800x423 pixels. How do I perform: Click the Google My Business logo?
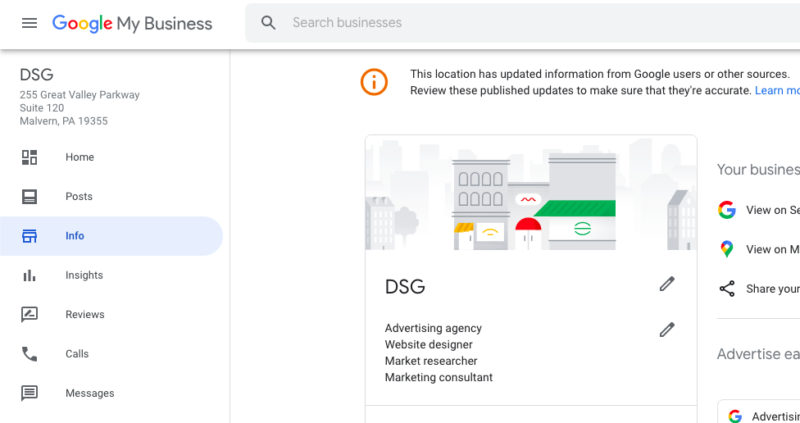coord(132,23)
